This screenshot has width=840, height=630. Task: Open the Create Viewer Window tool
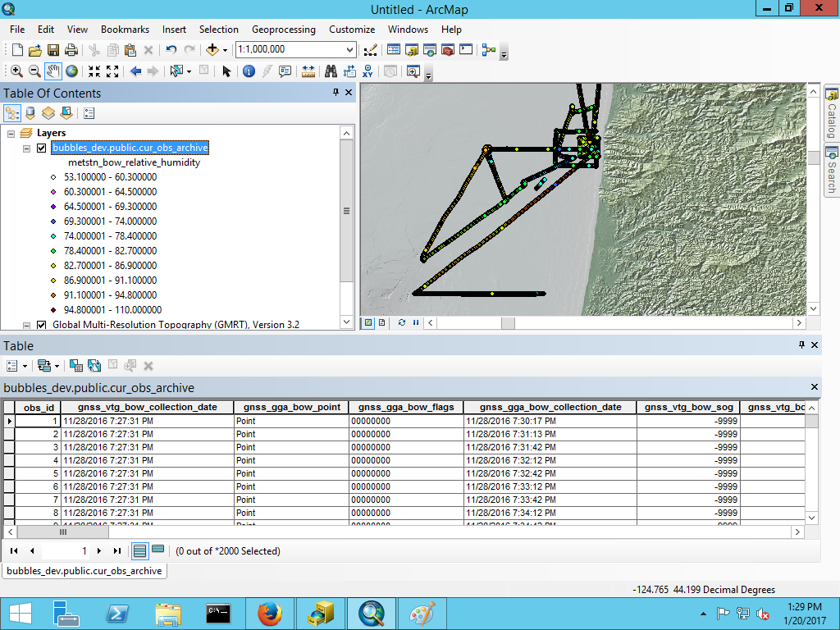(413, 71)
